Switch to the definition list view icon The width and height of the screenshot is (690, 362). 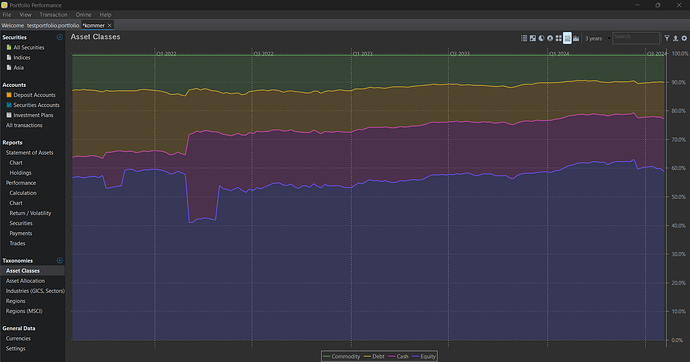click(524, 38)
